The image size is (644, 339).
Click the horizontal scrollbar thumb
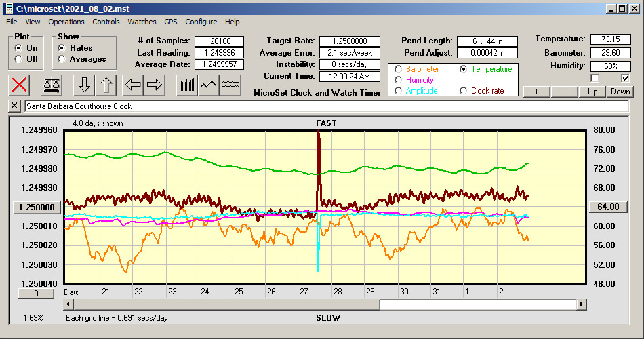[x=226, y=304]
